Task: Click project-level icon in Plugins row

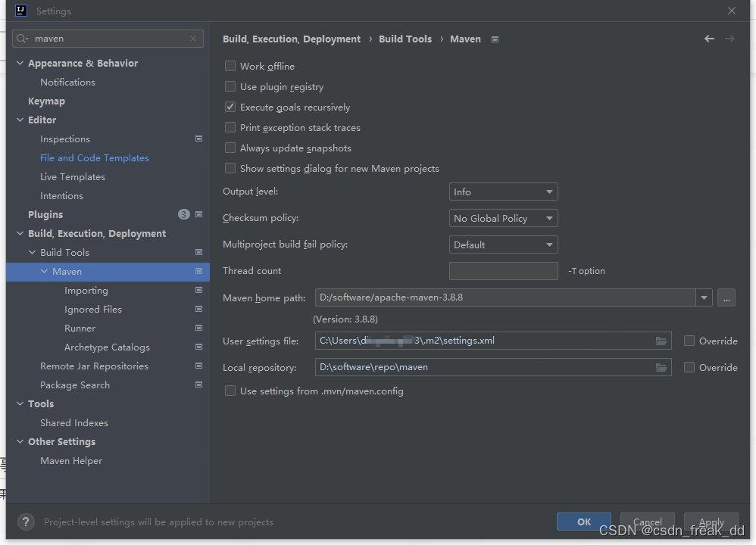Action: (198, 214)
